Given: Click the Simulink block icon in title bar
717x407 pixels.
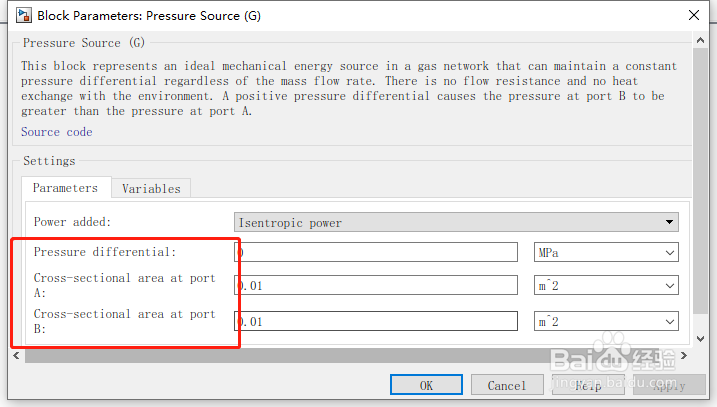Looking at the screenshot, I should pos(21,15).
